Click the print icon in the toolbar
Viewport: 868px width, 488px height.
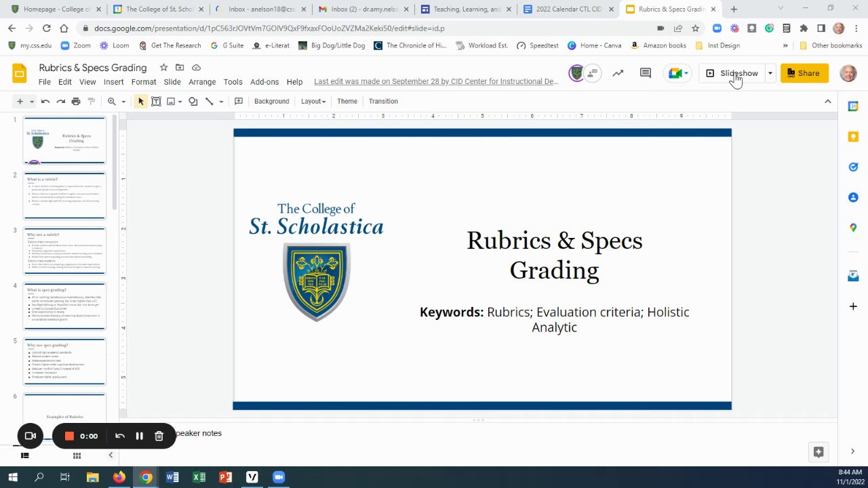[76, 101]
